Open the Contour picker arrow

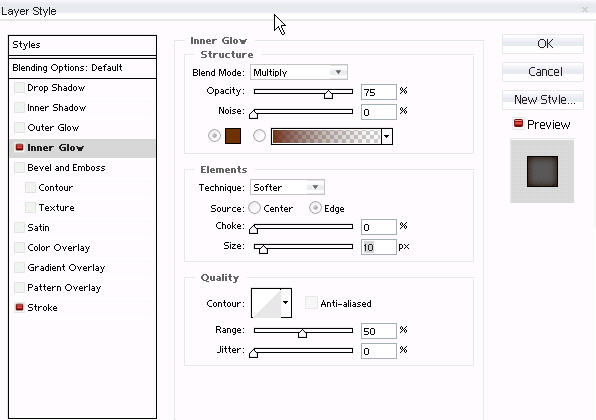286,303
